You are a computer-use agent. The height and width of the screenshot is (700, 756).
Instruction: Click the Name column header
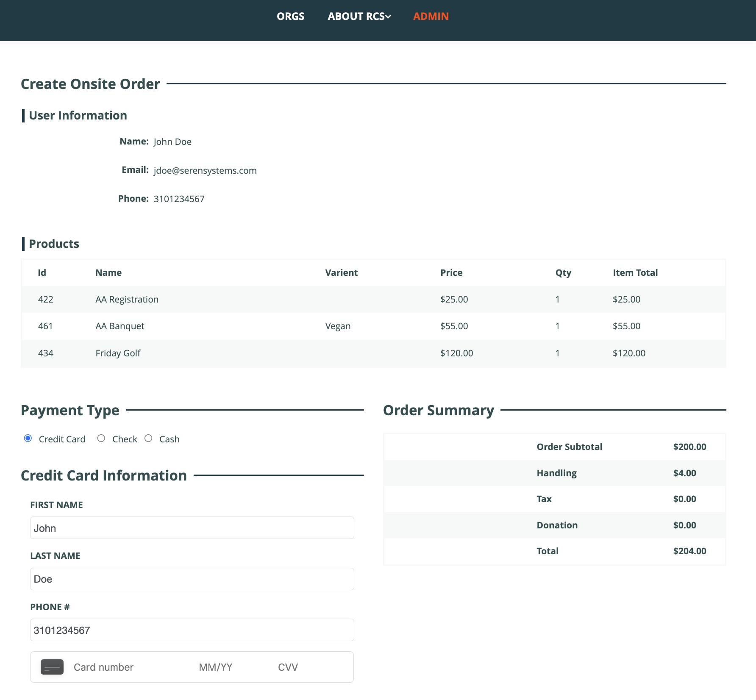coord(108,272)
